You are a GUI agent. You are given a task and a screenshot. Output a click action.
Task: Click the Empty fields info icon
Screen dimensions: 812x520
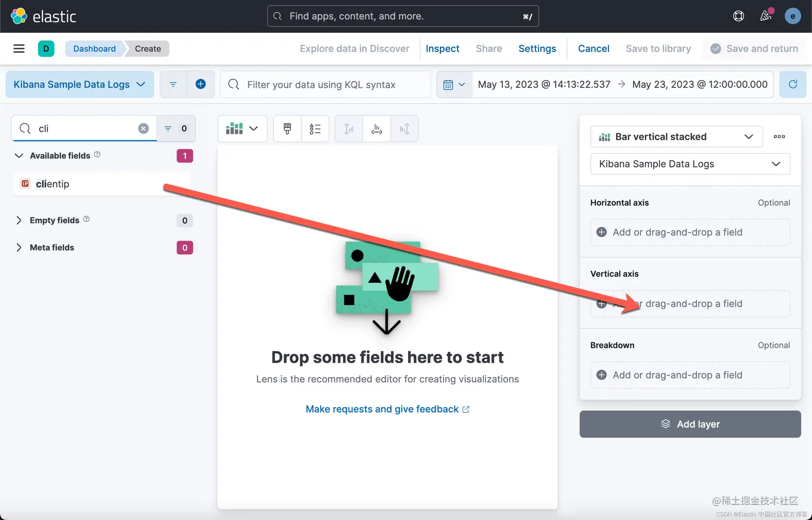(86, 219)
